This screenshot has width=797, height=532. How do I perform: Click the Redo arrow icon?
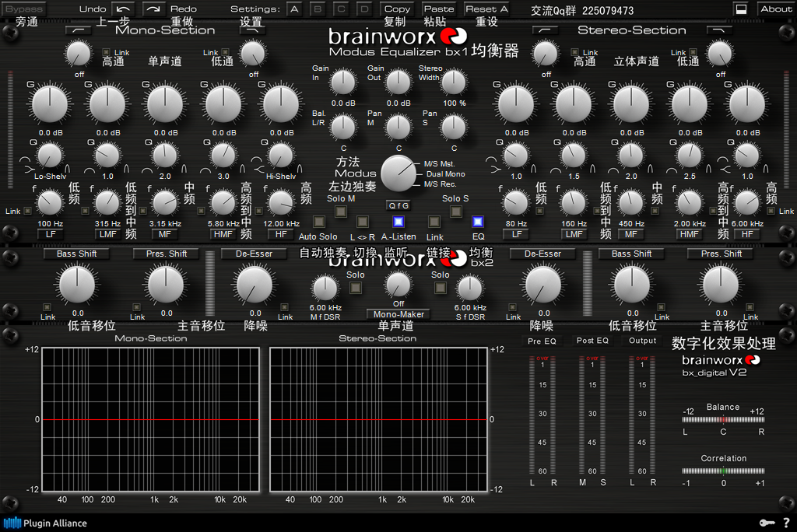point(153,9)
